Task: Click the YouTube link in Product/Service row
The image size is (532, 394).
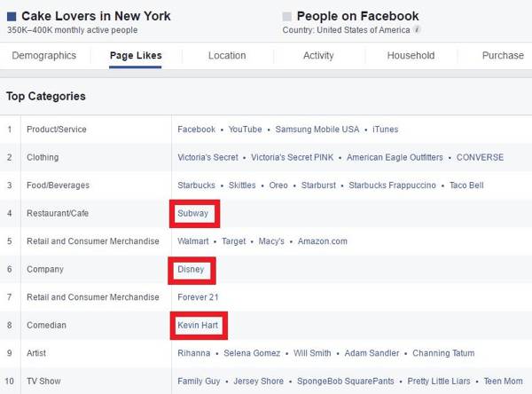Action: [x=245, y=130]
